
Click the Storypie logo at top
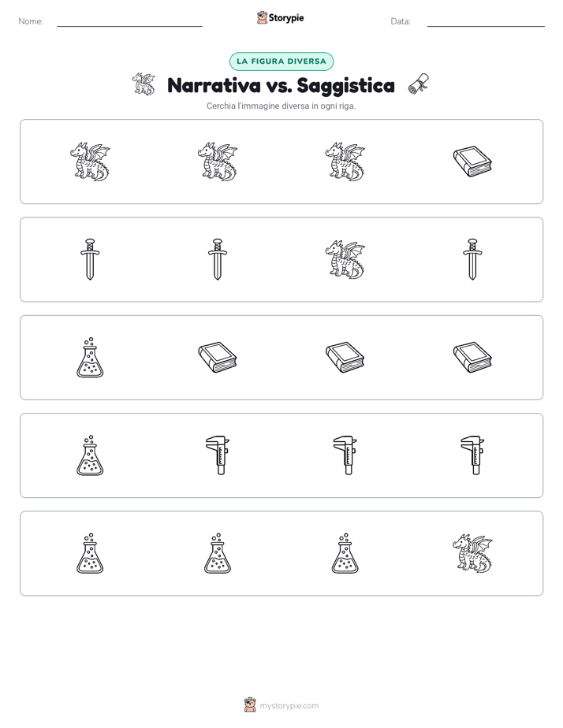(281, 17)
